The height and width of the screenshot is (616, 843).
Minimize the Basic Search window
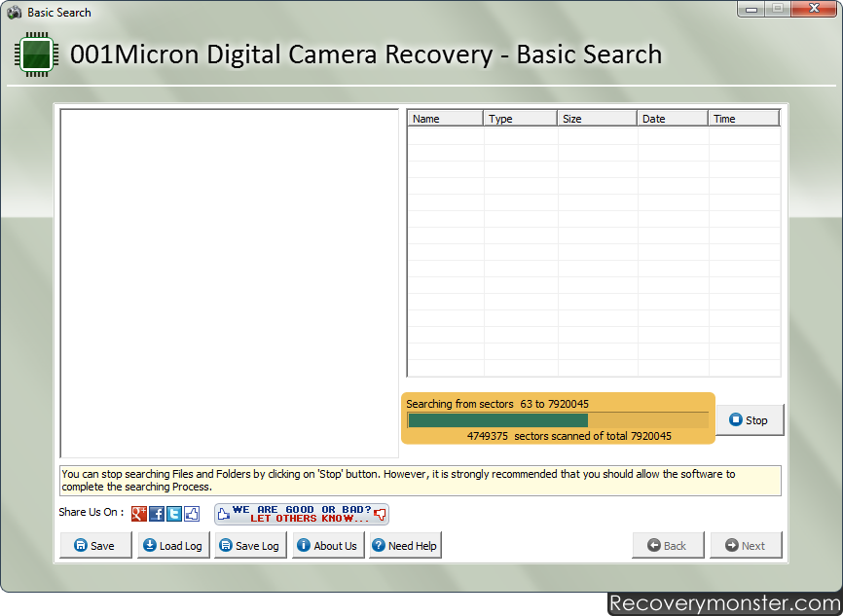[x=751, y=9]
